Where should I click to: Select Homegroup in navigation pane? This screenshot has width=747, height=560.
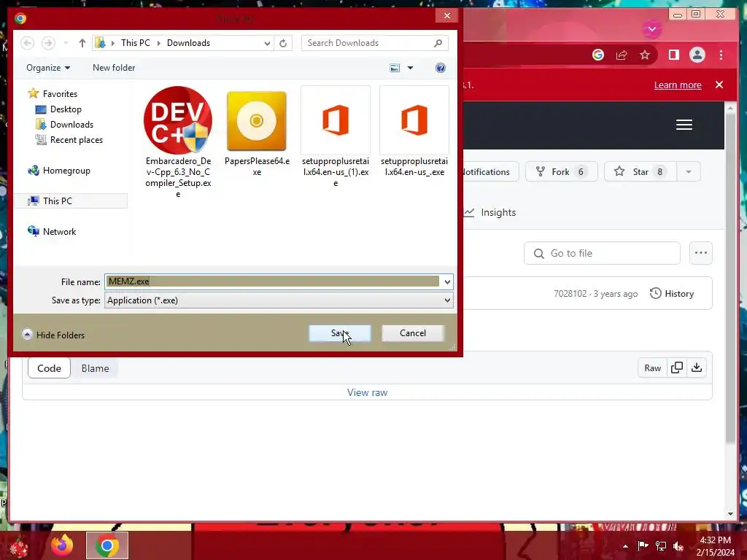pos(59,171)
